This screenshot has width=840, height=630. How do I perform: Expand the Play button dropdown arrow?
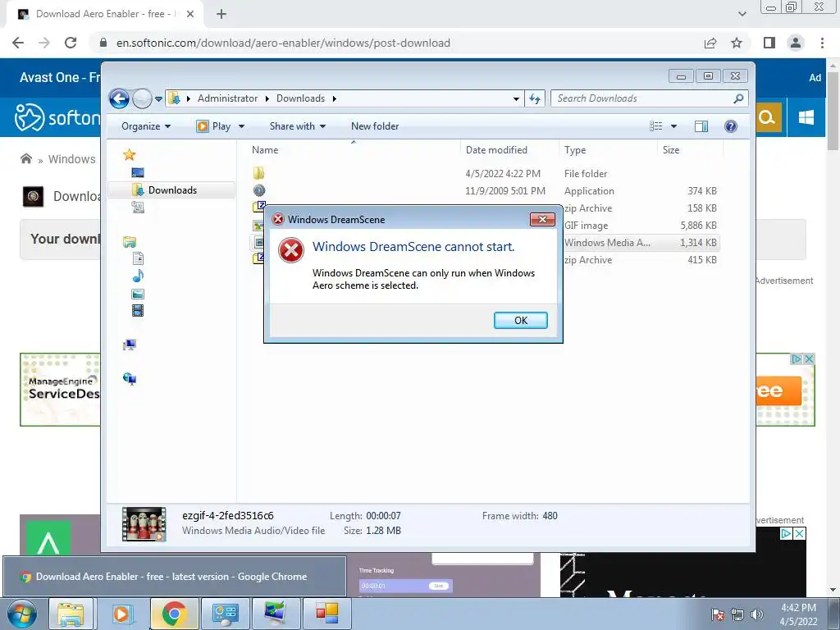point(242,126)
